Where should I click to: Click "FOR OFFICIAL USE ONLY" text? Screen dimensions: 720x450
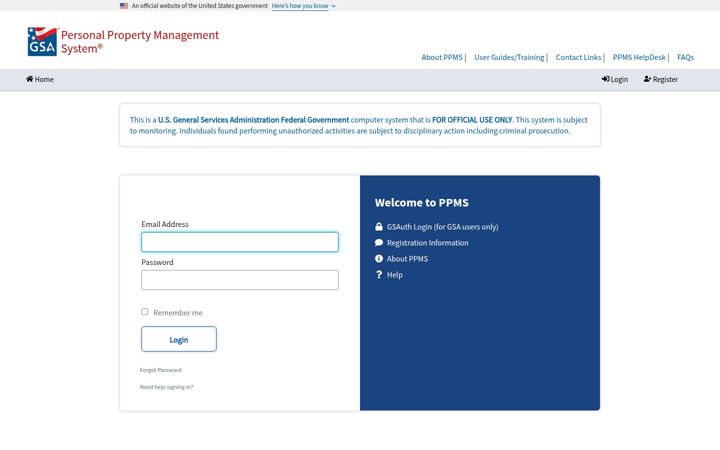pos(472,120)
